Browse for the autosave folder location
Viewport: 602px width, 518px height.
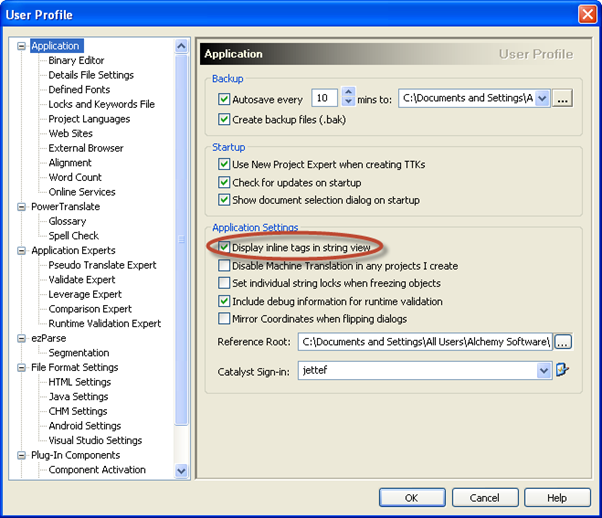click(x=562, y=99)
